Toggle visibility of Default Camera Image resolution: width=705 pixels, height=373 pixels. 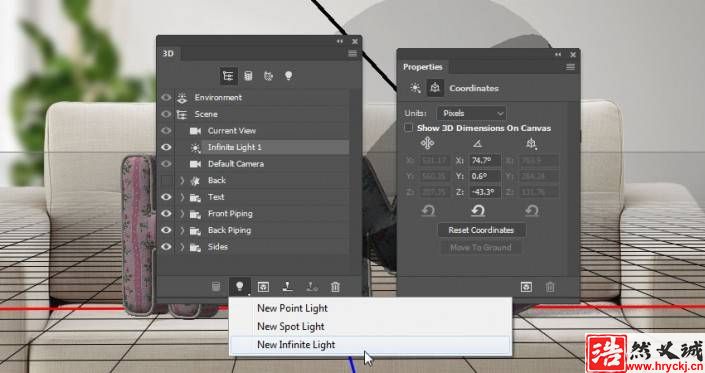click(166, 164)
